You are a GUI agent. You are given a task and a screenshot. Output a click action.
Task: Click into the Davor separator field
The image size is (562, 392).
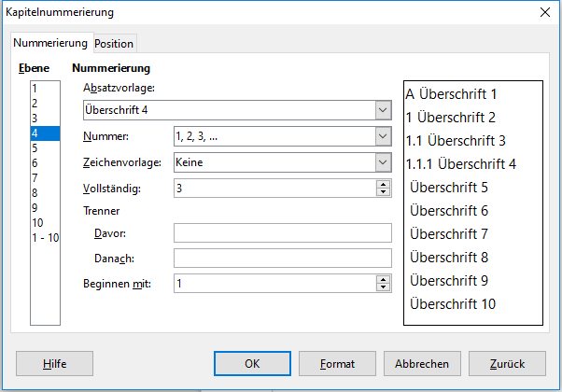(x=283, y=233)
